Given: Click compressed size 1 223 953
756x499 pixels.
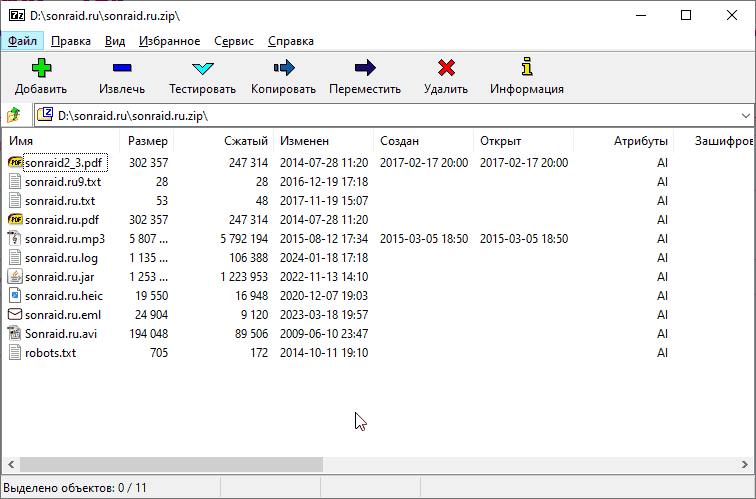Looking at the screenshot, I should 244,277.
